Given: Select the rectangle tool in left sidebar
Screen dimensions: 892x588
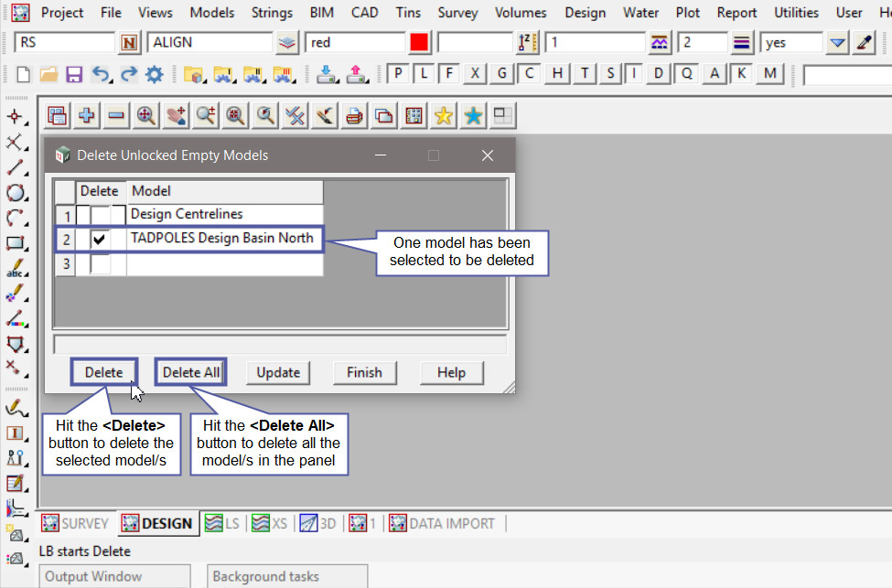Looking at the screenshot, I should click(x=16, y=244).
